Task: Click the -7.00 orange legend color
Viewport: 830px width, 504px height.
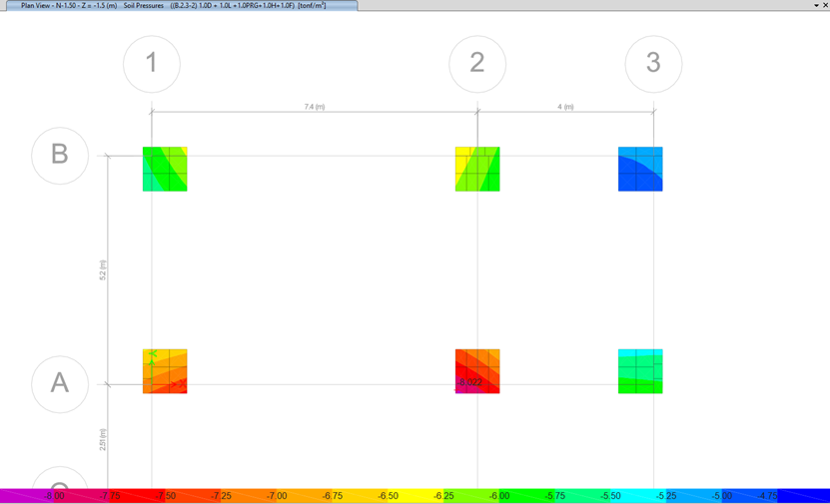Action: pos(277,496)
